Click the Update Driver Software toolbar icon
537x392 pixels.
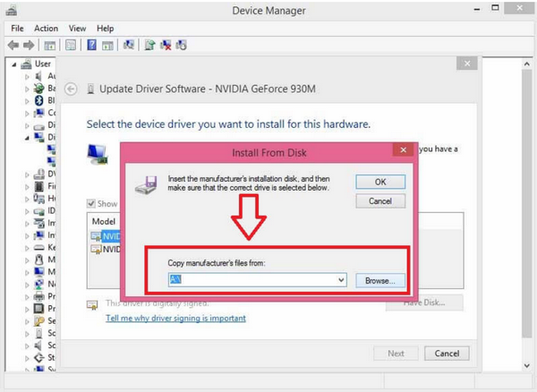[x=149, y=44]
